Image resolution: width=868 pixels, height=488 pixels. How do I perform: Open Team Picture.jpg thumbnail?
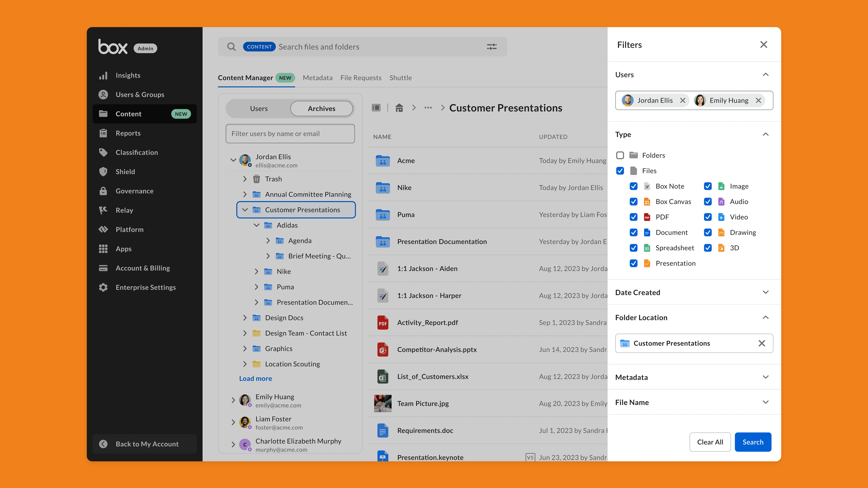pyautogui.click(x=383, y=404)
